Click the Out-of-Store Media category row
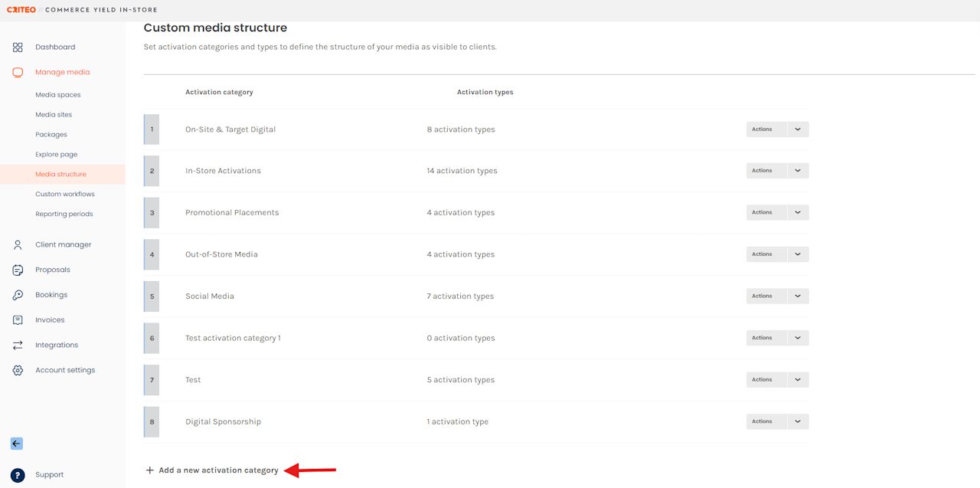 (x=221, y=254)
